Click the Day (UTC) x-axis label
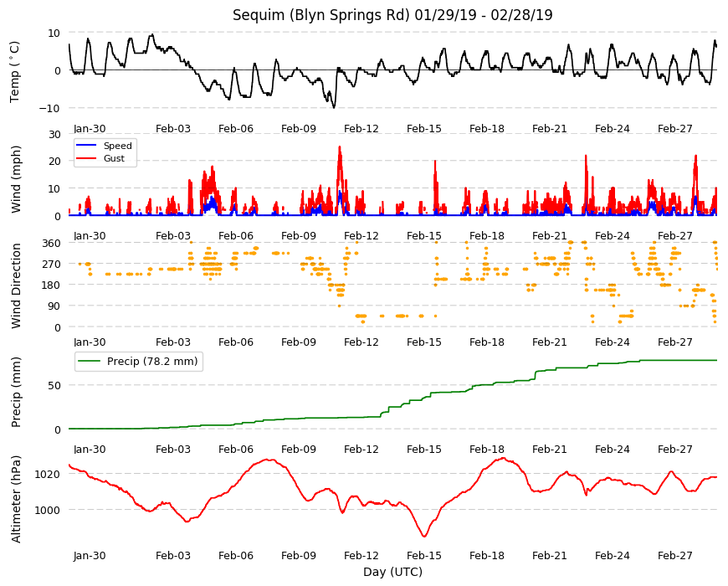728x586 pixels. (x=392, y=572)
